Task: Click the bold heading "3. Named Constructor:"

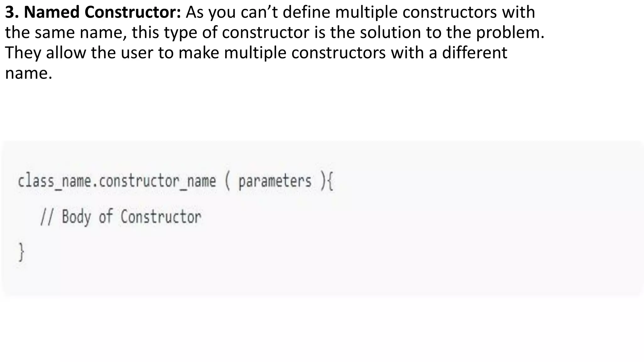Action: tap(93, 13)
